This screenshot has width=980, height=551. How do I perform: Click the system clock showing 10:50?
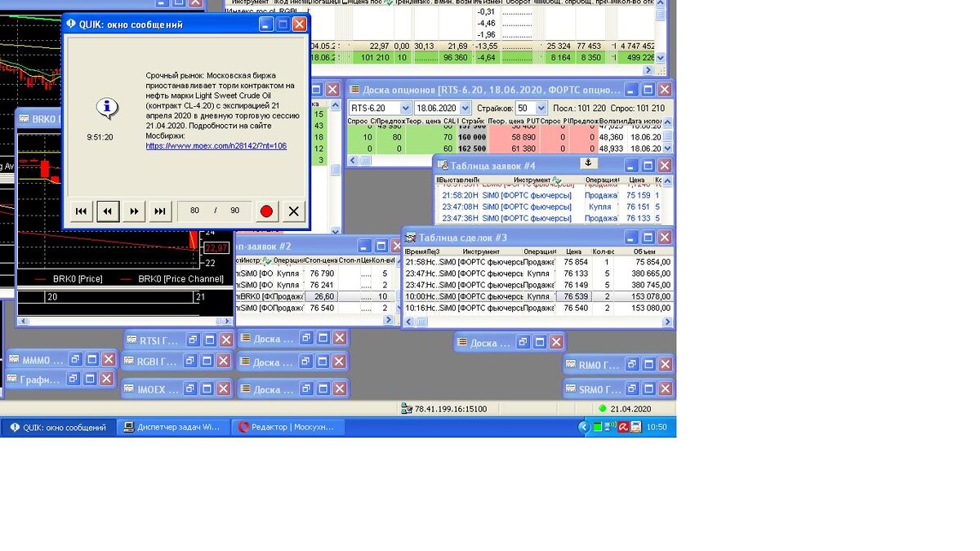657,427
